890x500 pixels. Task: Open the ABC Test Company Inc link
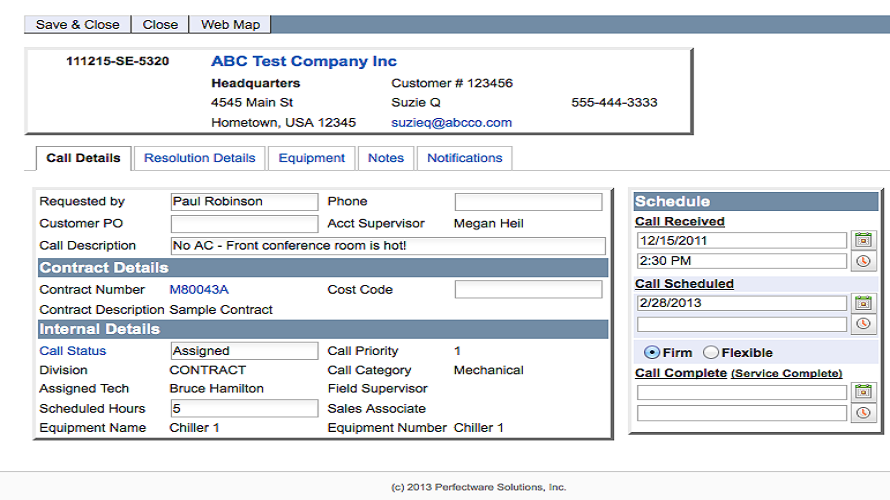(x=304, y=62)
